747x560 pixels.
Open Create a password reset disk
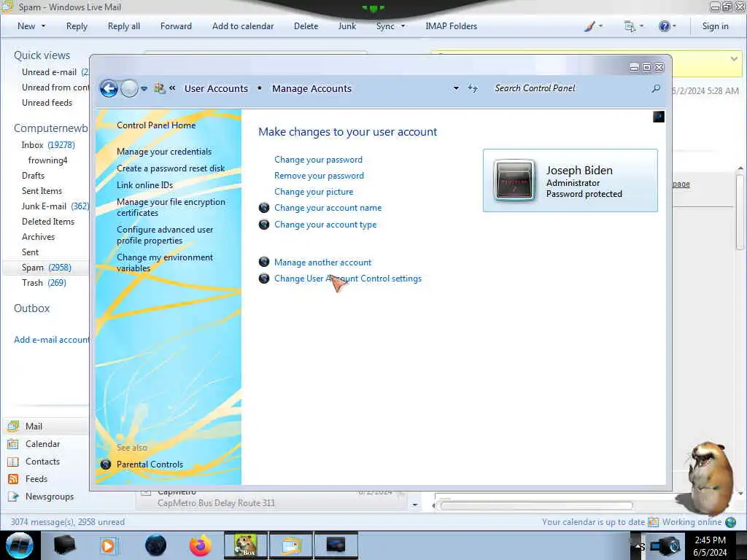point(171,168)
